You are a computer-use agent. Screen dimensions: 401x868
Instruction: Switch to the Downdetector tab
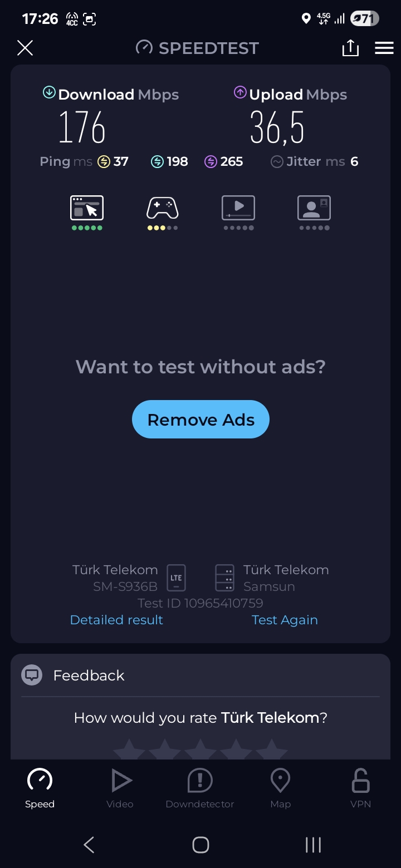[x=200, y=788]
